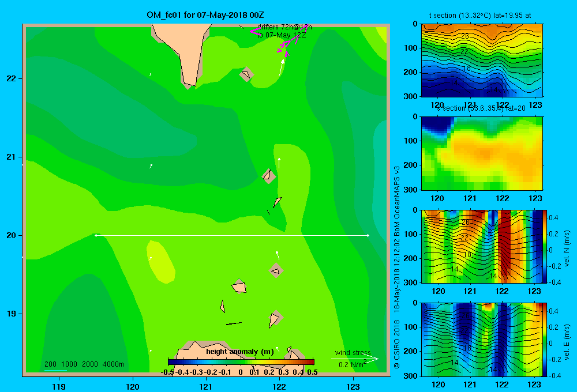Click the '4000m' depth scale label

click(x=113, y=364)
